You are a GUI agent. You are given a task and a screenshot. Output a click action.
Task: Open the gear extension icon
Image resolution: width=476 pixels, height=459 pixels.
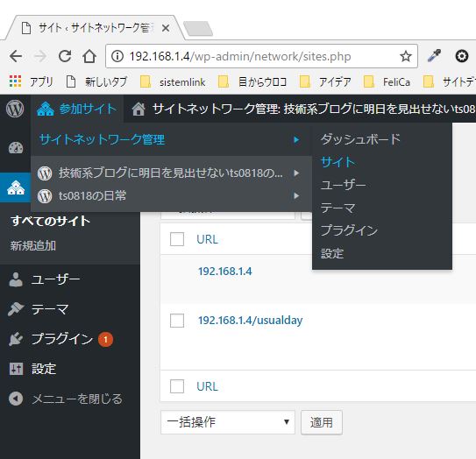point(461,56)
